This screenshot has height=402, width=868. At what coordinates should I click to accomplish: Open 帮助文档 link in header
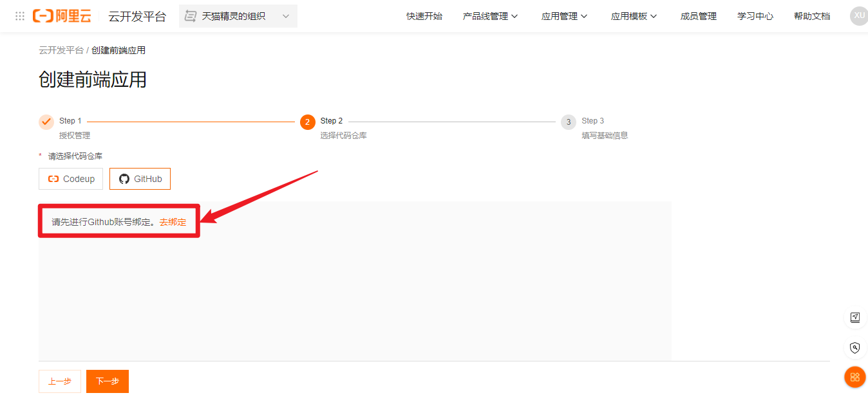point(812,16)
